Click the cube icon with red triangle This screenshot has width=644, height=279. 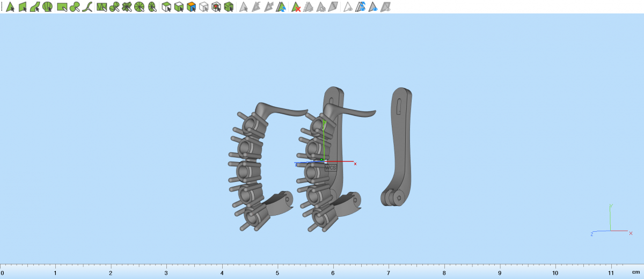tap(216, 7)
